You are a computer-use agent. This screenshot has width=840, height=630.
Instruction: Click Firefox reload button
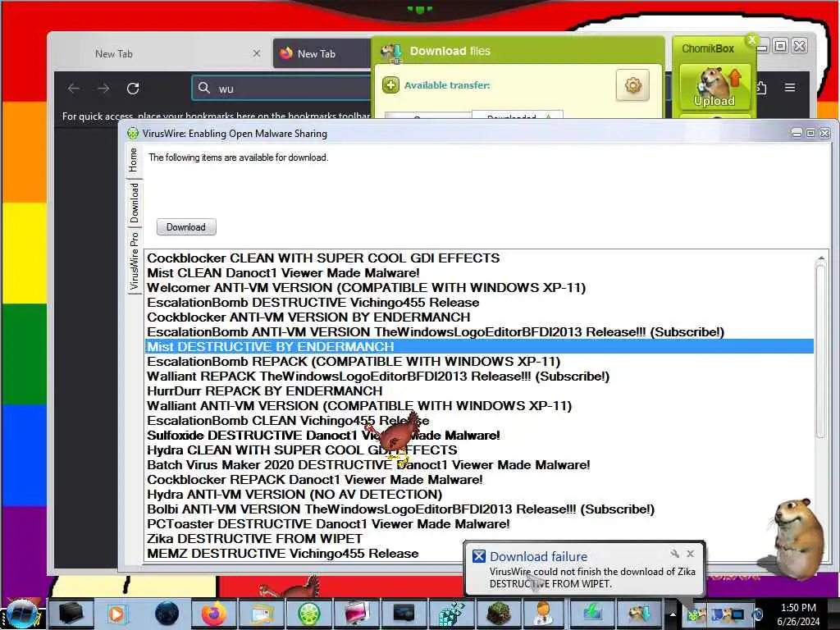coord(133,89)
